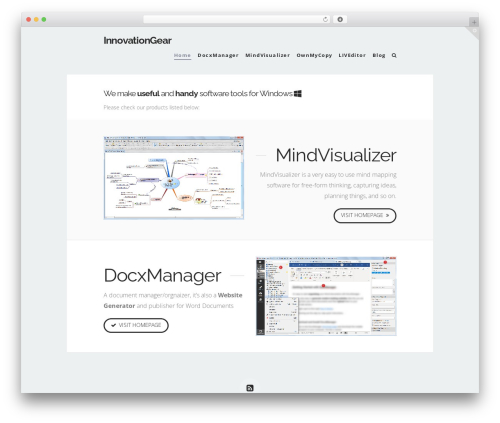
Task: Open the OwnMyCopy menu item
Action: tap(314, 55)
